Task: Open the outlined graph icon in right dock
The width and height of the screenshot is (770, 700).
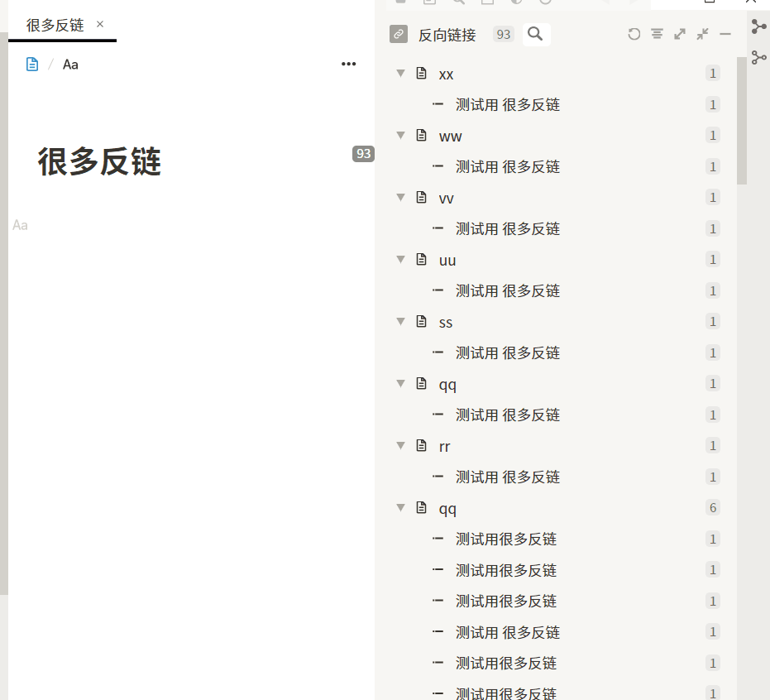Action: 758,57
